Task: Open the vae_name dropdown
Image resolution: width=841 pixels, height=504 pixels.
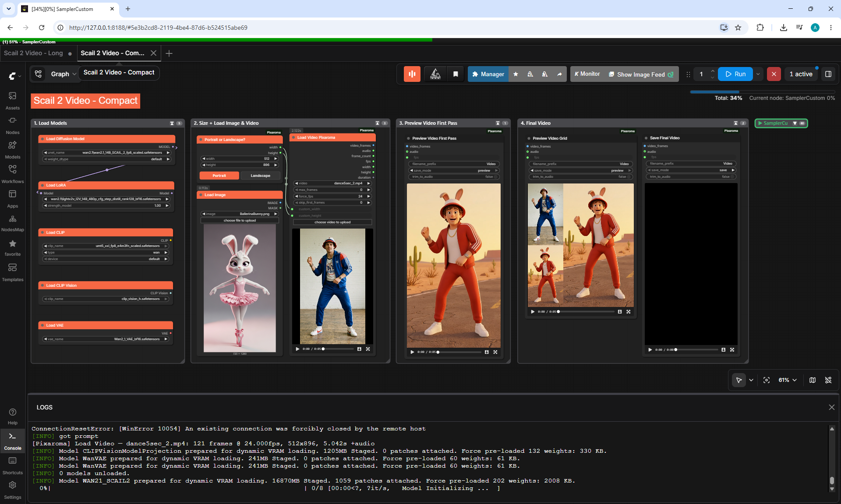Action: (x=106, y=339)
